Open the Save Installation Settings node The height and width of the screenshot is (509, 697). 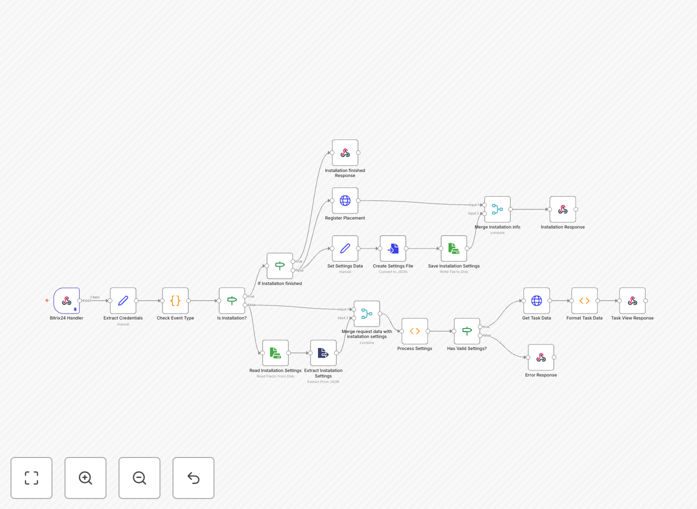click(454, 248)
